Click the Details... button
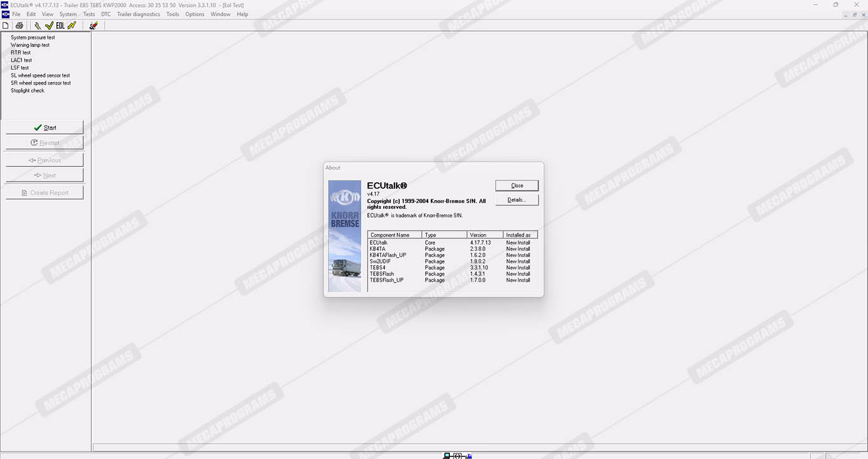The height and width of the screenshot is (459, 868). (517, 200)
